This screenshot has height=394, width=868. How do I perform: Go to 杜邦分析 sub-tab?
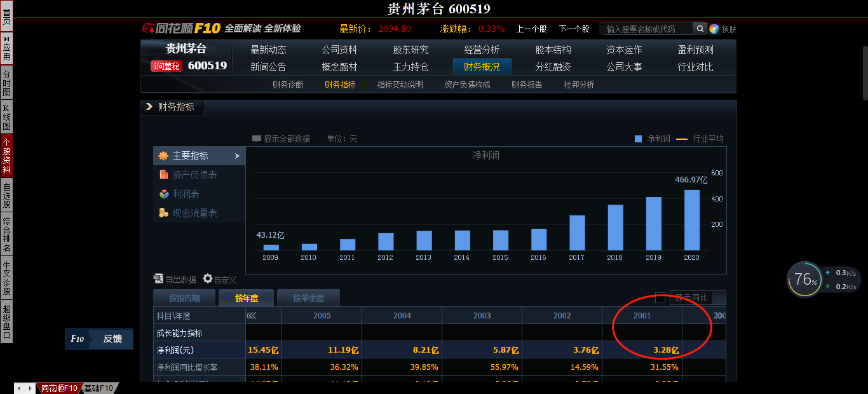tap(580, 85)
